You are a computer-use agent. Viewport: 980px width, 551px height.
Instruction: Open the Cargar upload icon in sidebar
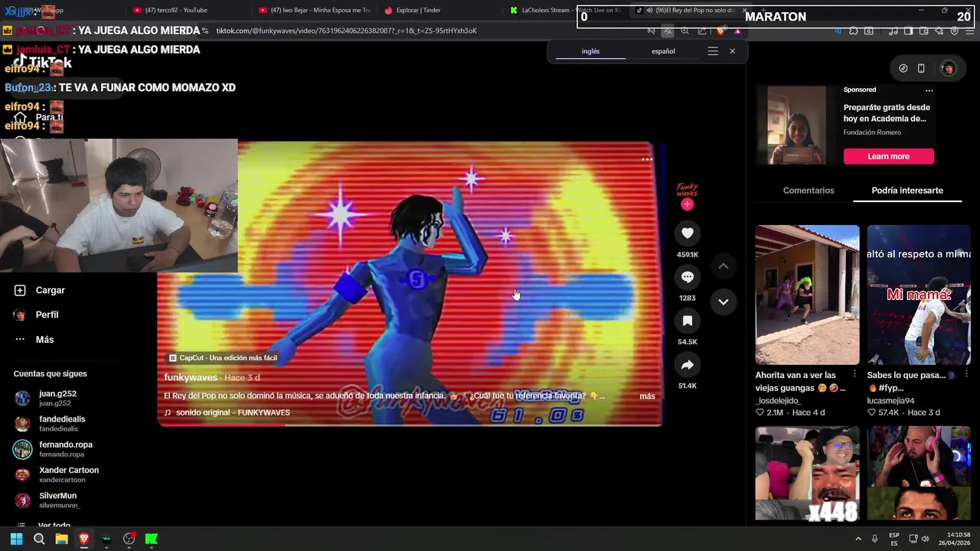coord(20,290)
